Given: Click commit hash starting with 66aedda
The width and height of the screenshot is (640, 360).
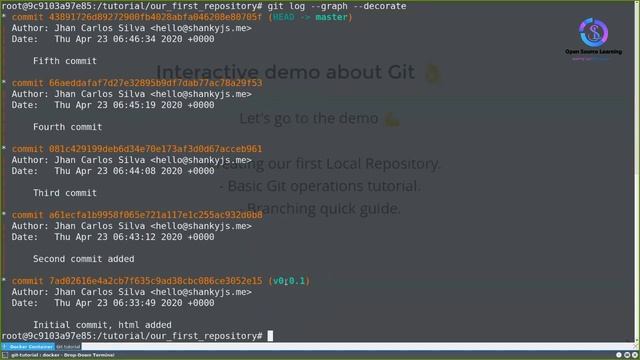Looking at the screenshot, I should [x=156, y=83].
